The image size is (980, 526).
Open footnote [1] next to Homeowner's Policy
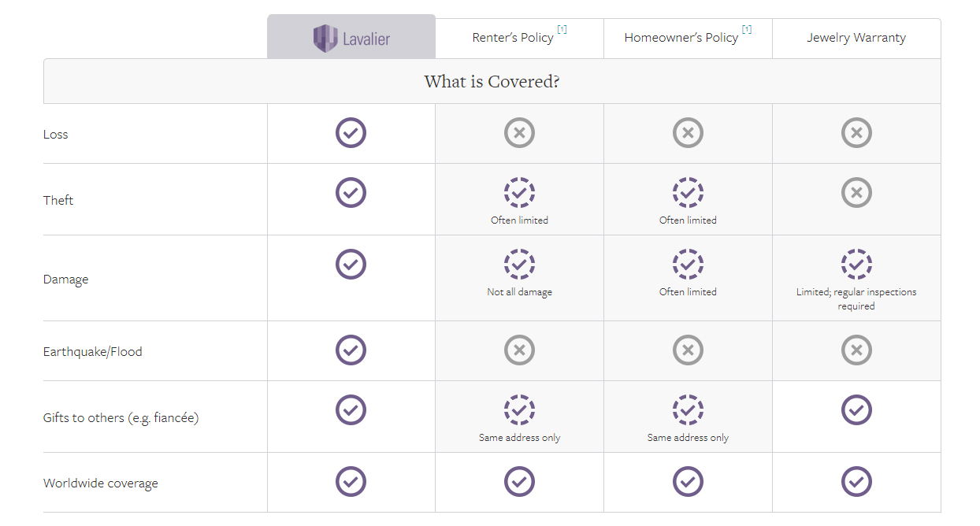pyautogui.click(x=746, y=30)
